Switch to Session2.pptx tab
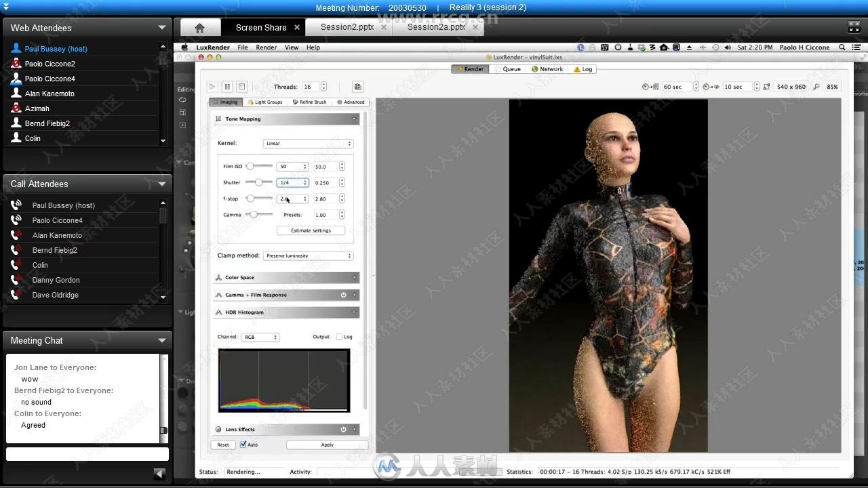The height and width of the screenshot is (488, 868). pos(347,28)
